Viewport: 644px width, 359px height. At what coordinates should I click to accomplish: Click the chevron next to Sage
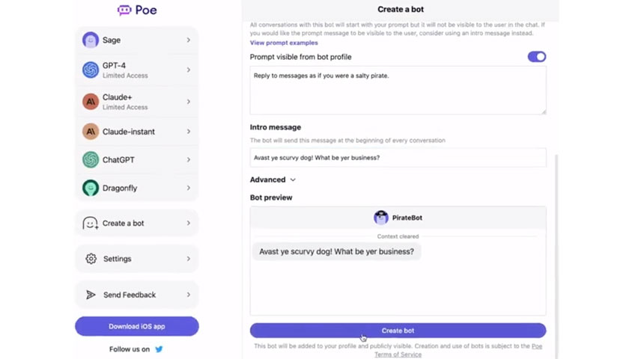188,40
